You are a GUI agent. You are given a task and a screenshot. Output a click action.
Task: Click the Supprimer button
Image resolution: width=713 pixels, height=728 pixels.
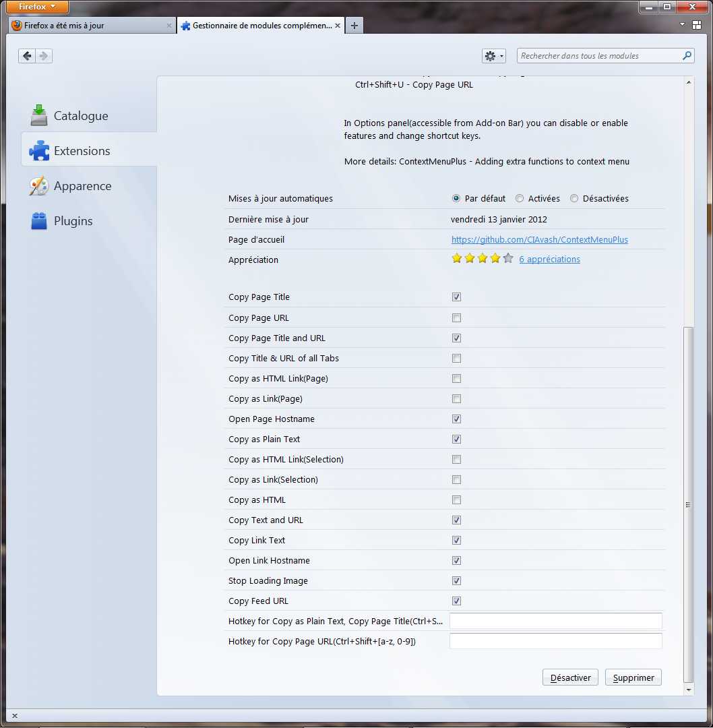point(633,677)
